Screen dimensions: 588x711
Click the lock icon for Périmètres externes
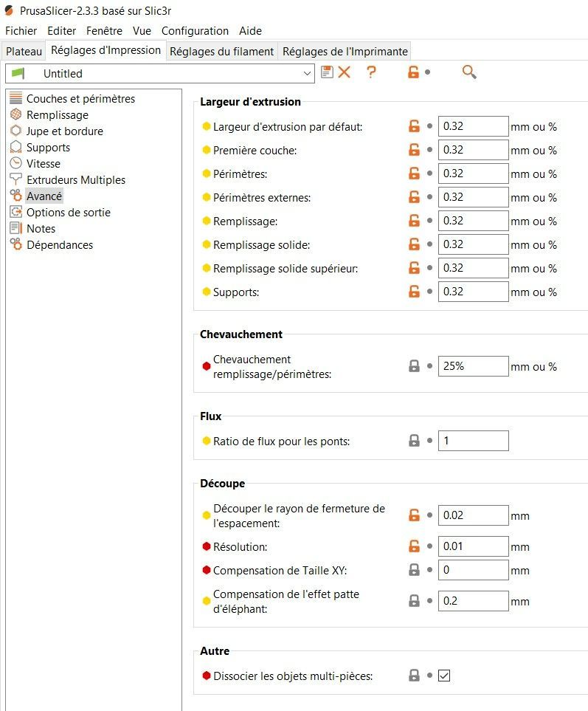click(x=414, y=197)
